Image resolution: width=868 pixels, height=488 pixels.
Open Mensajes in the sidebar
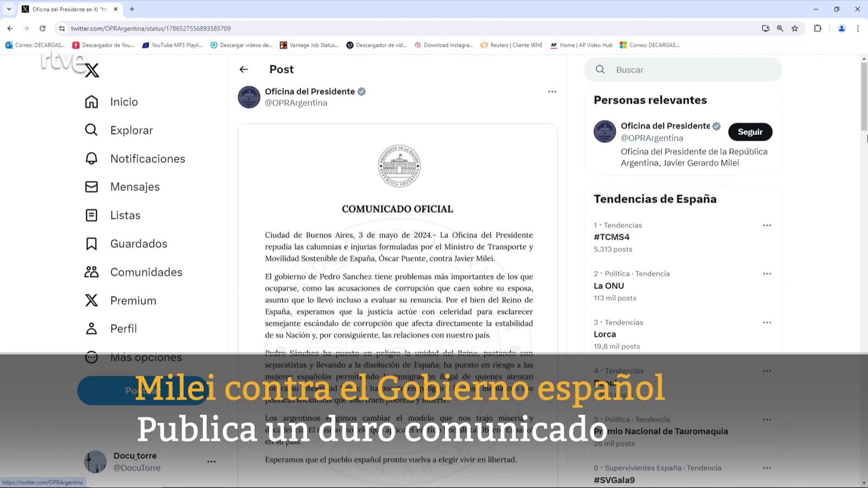point(135,187)
